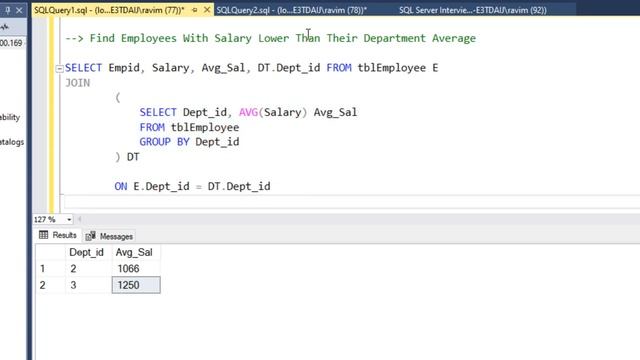
Task: Open the SQL Server Interview query tab
Action: [473, 10]
